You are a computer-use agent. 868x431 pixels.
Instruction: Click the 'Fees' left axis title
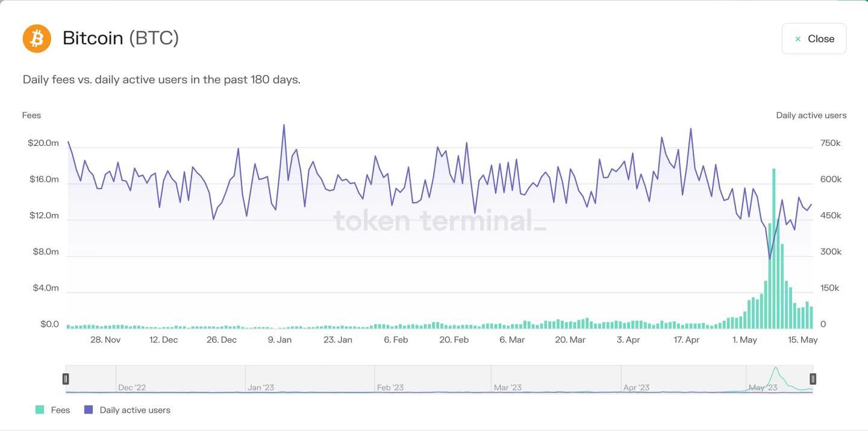coord(31,115)
